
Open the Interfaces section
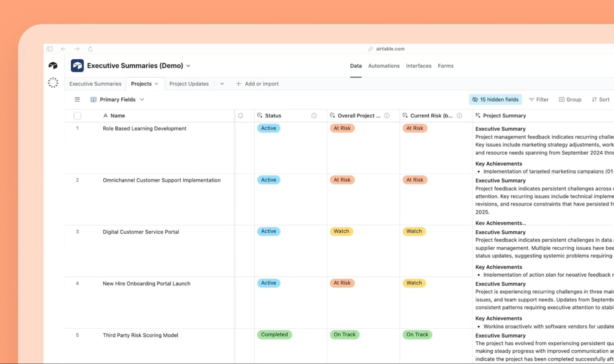[418, 66]
